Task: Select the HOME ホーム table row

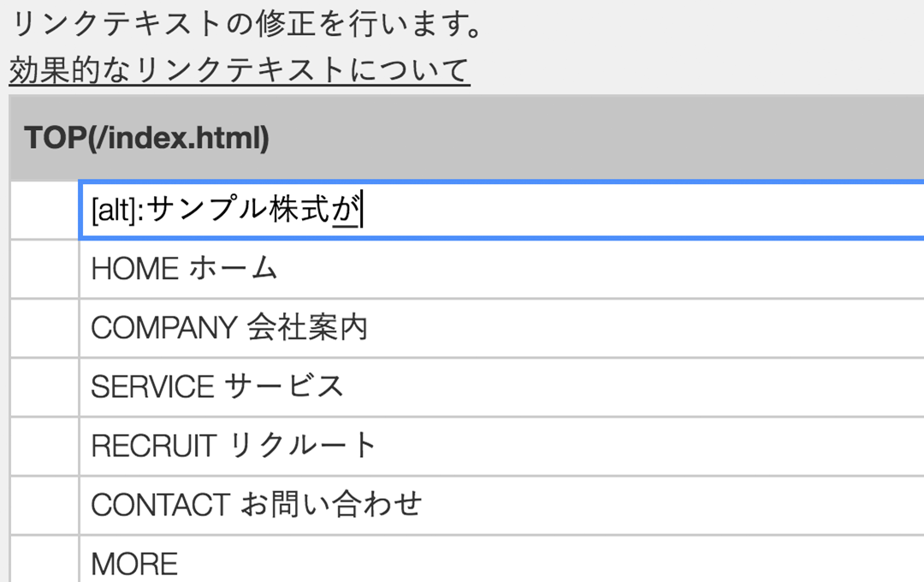Action: pyautogui.click(x=428, y=268)
